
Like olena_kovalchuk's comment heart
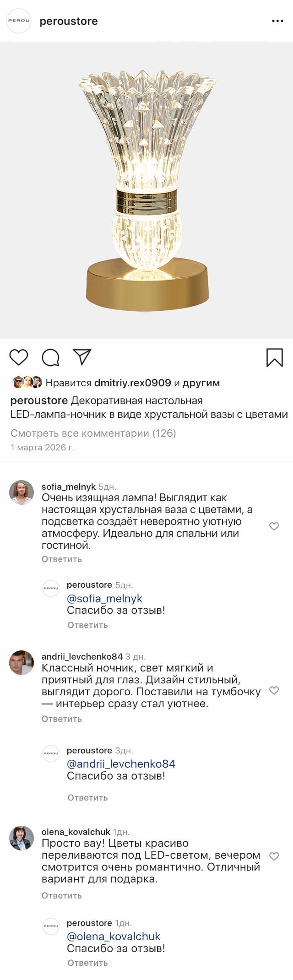click(274, 856)
